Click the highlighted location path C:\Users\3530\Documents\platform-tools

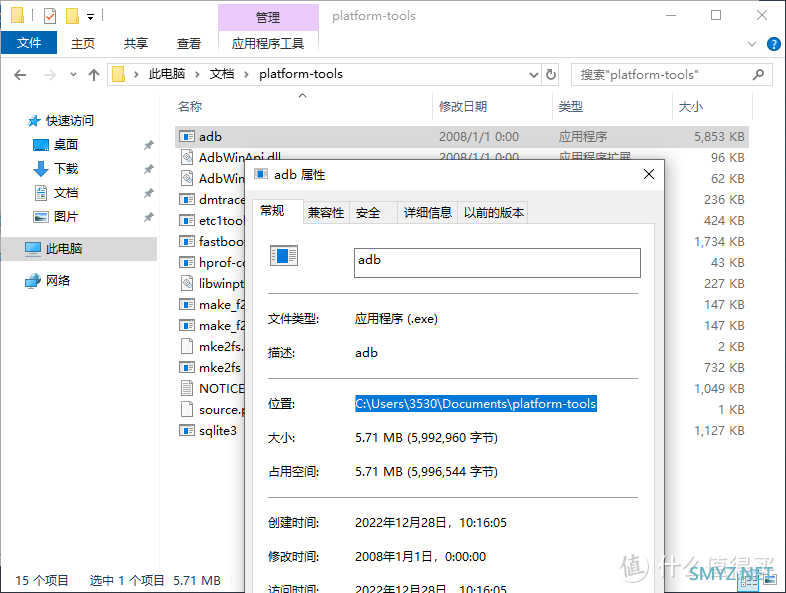tap(476, 404)
